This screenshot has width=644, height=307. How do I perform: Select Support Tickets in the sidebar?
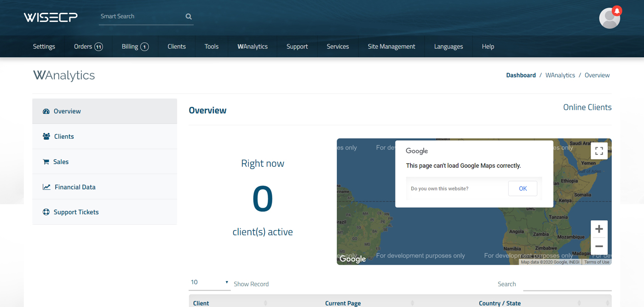click(x=104, y=212)
